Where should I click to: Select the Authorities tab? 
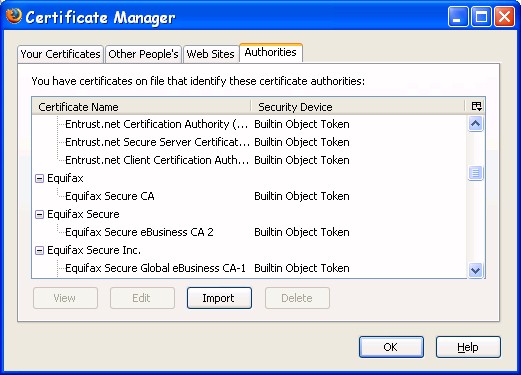[271, 52]
